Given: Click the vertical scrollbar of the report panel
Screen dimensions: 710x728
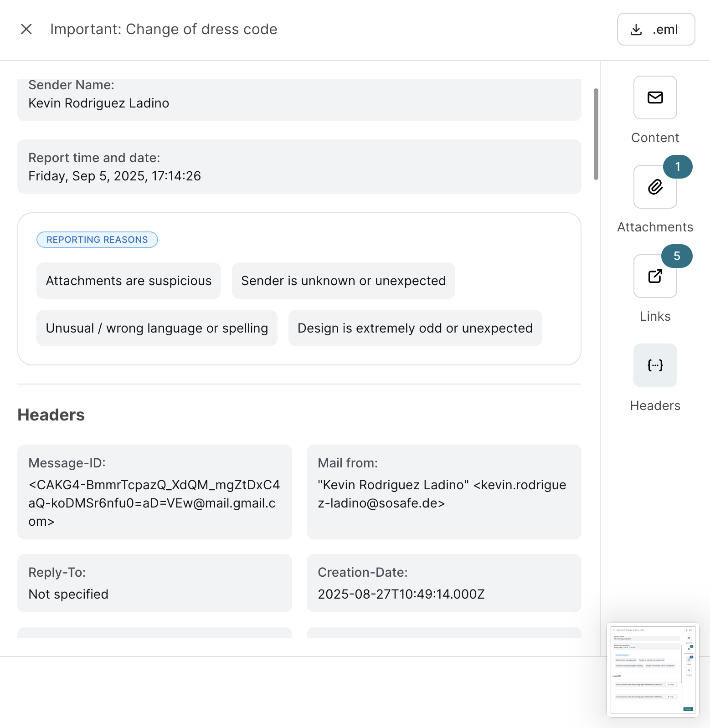Looking at the screenshot, I should click(x=596, y=134).
